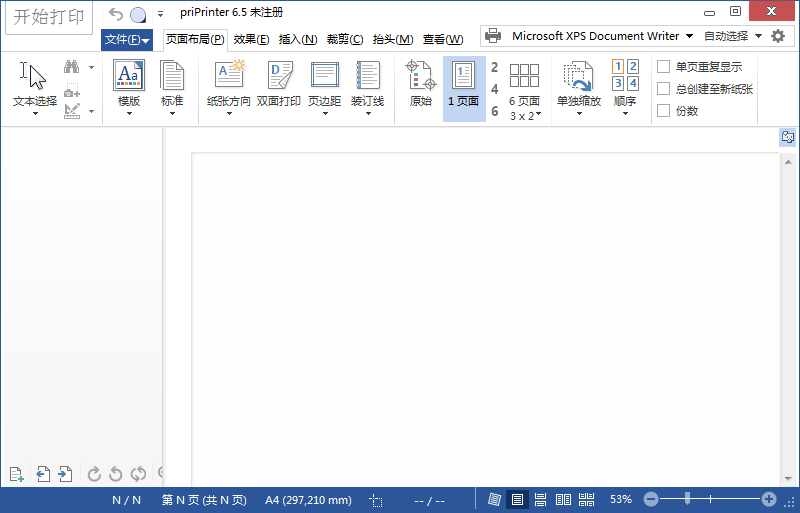Click the 第 N 页 (共 N 页) page indicator

(204, 500)
